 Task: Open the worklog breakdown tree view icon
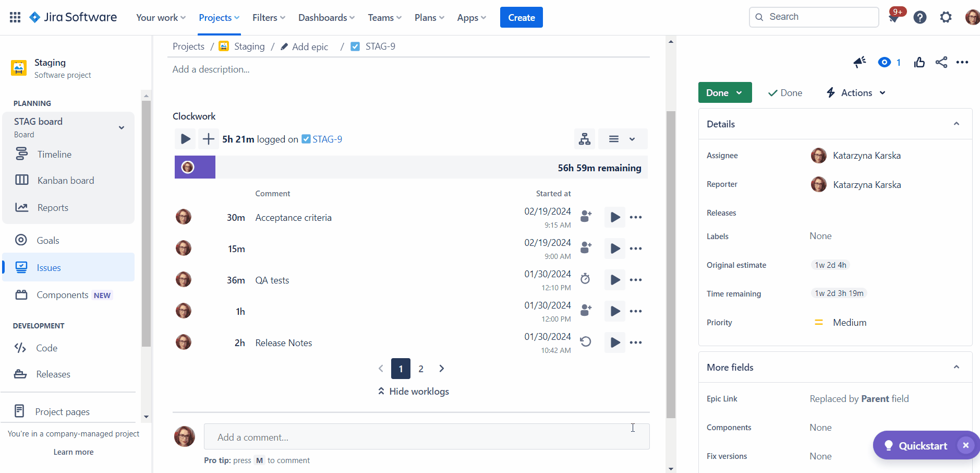click(x=584, y=139)
